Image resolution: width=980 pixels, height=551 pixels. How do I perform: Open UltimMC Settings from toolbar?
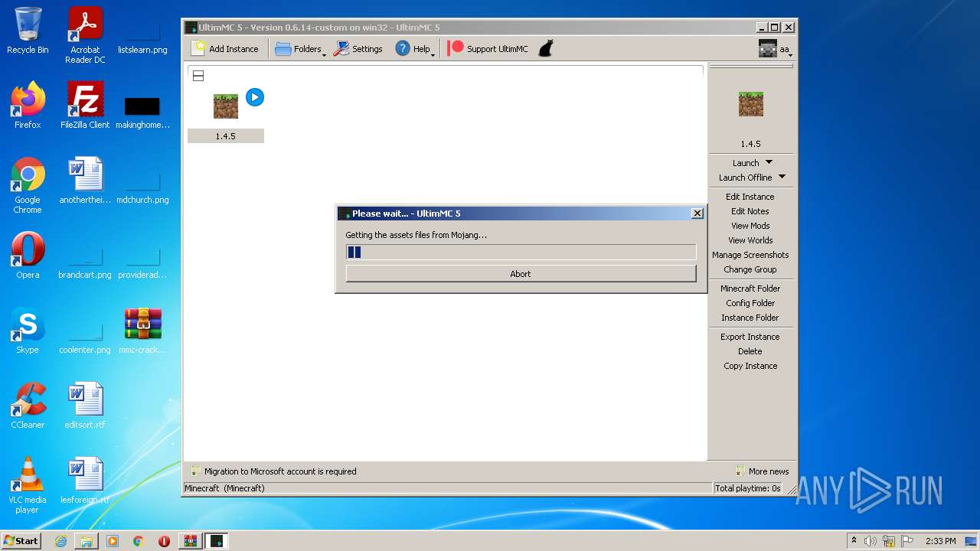click(358, 48)
